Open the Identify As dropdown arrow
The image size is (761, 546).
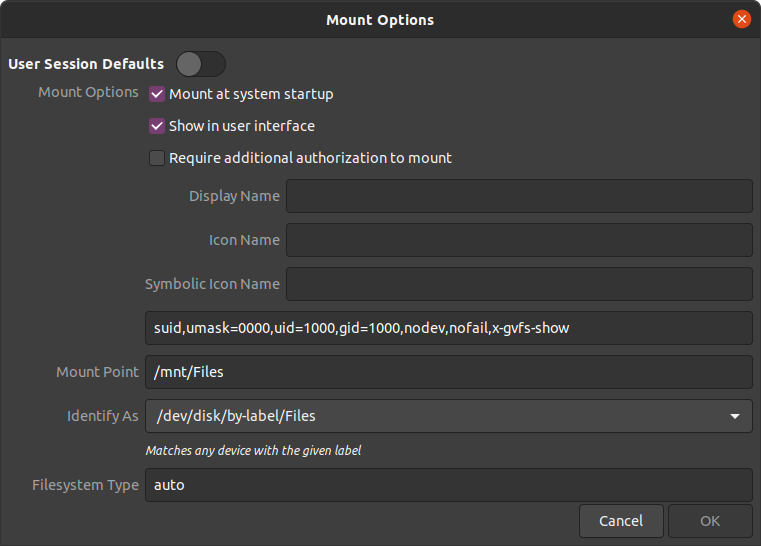pos(735,416)
